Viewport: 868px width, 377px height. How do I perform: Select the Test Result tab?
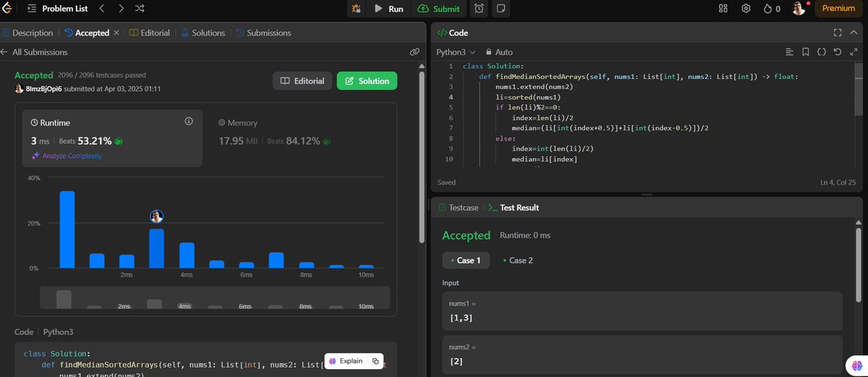[514, 208]
